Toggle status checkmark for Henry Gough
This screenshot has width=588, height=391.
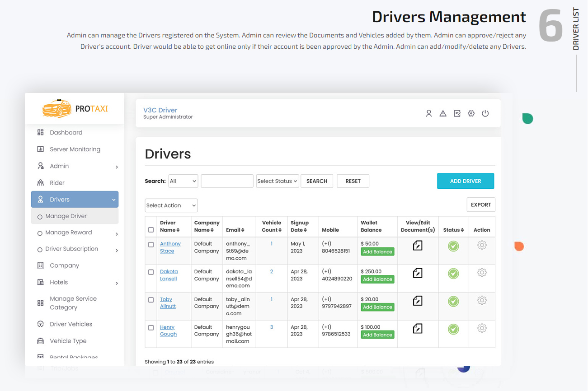tap(453, 329)
